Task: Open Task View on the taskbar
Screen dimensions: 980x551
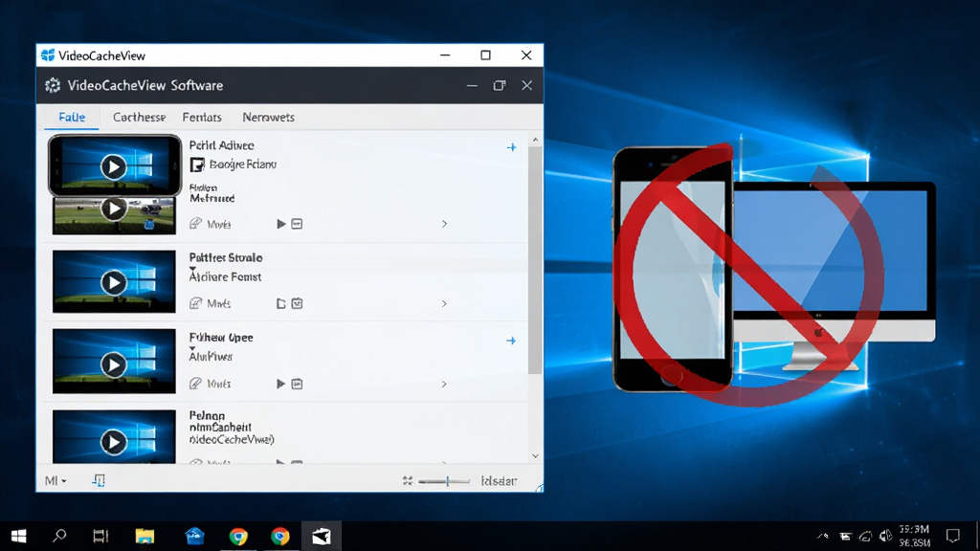Action: 100,536
